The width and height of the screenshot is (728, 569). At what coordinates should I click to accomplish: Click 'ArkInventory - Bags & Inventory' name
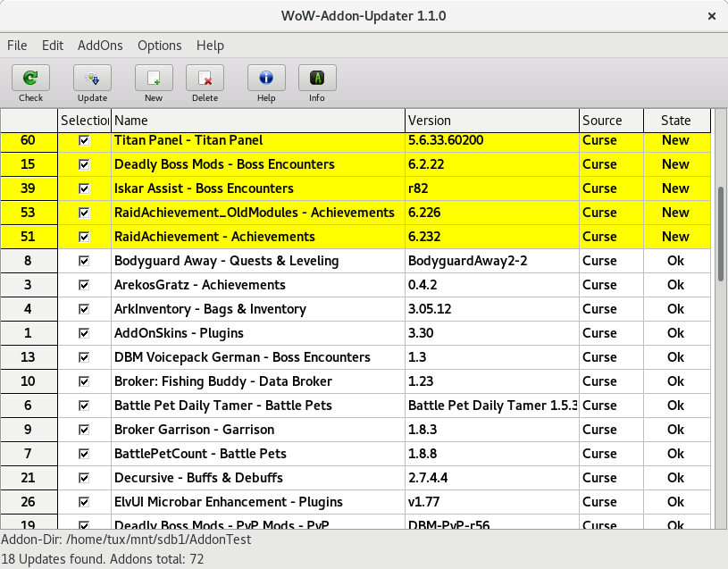[x=210, y=309]
